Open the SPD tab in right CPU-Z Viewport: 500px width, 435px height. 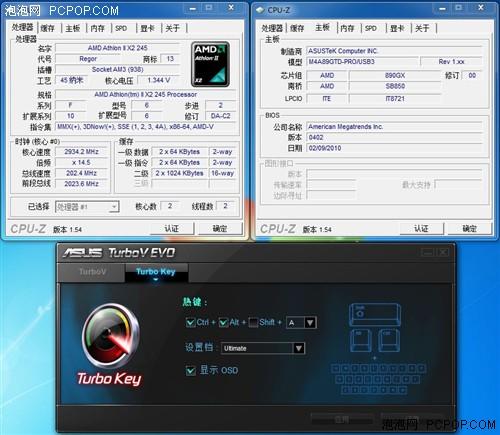pyautogui.click(x=371, y=28)
